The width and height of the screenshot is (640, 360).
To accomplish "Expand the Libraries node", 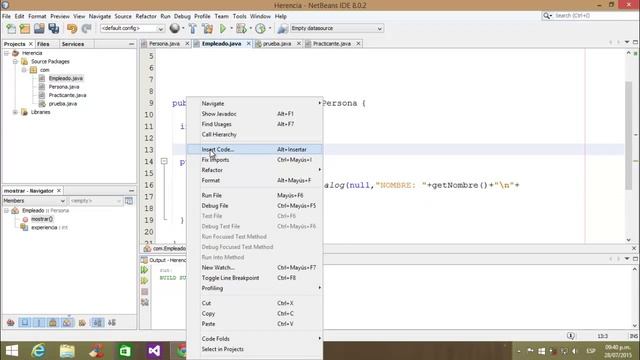I will coord(15,112).
